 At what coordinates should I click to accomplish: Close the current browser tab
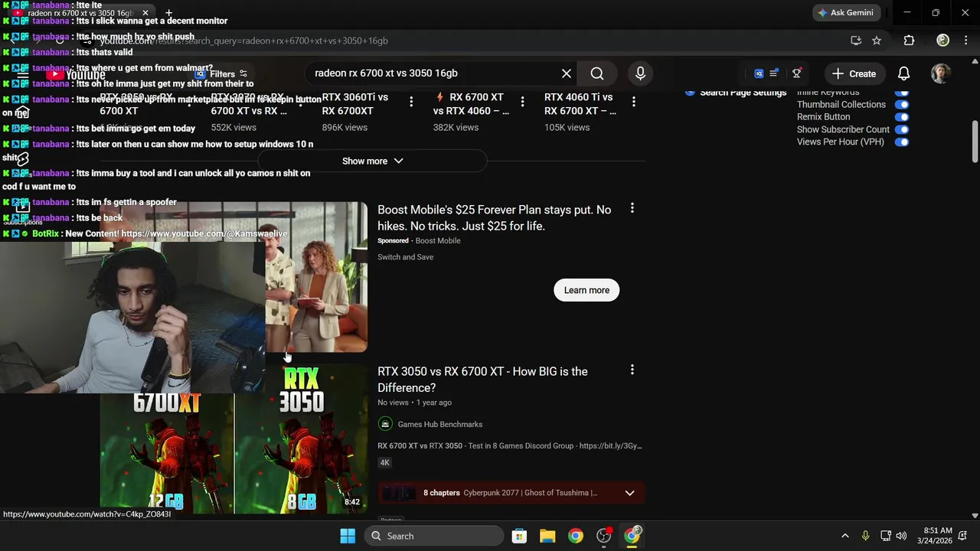[145, 13]
